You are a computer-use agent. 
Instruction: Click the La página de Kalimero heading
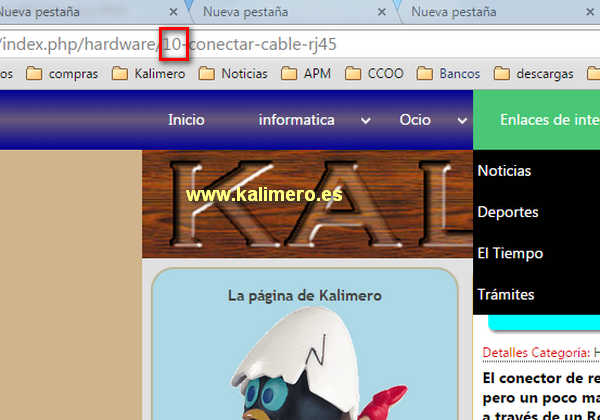click(x=305, y=296)
